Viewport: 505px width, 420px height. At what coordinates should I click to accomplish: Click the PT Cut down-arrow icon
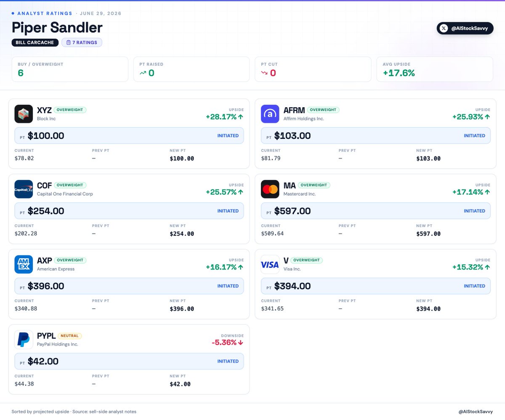[x=264, y=73]
